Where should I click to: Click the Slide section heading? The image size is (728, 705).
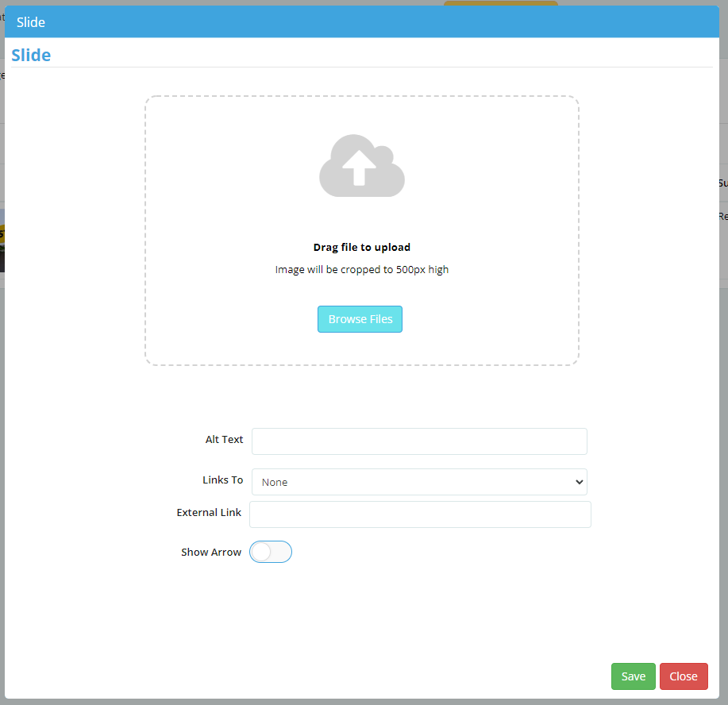tap(31, 55)
